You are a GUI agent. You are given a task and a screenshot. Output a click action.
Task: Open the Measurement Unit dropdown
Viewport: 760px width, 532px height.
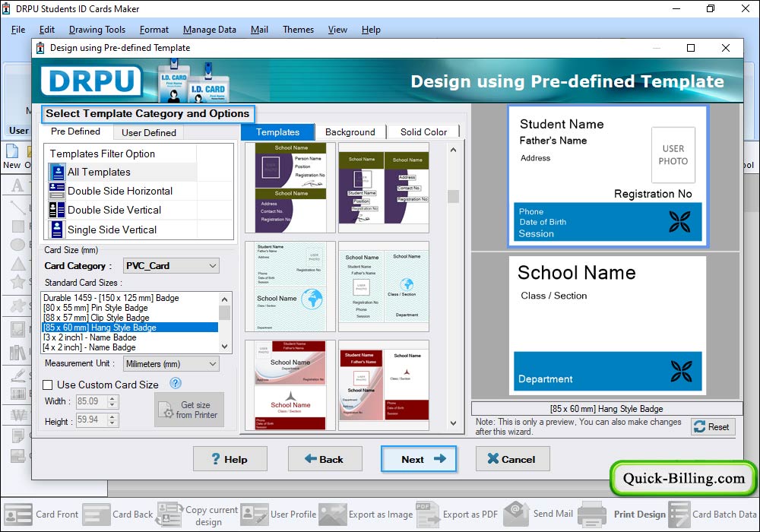pos(171,363)
